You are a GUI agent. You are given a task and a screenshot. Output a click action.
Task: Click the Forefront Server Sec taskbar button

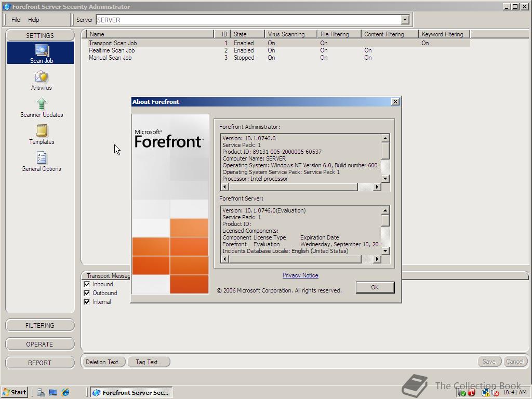point(131,393)
